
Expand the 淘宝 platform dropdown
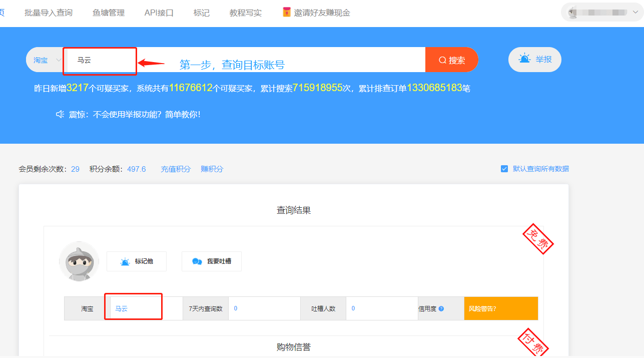coord(48,60)
